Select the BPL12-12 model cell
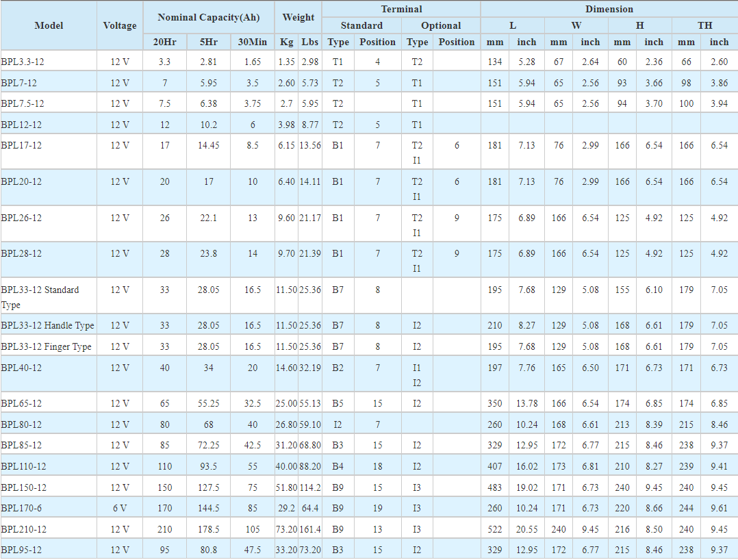This screenshot has width=738, height=560. pos(21,125)
